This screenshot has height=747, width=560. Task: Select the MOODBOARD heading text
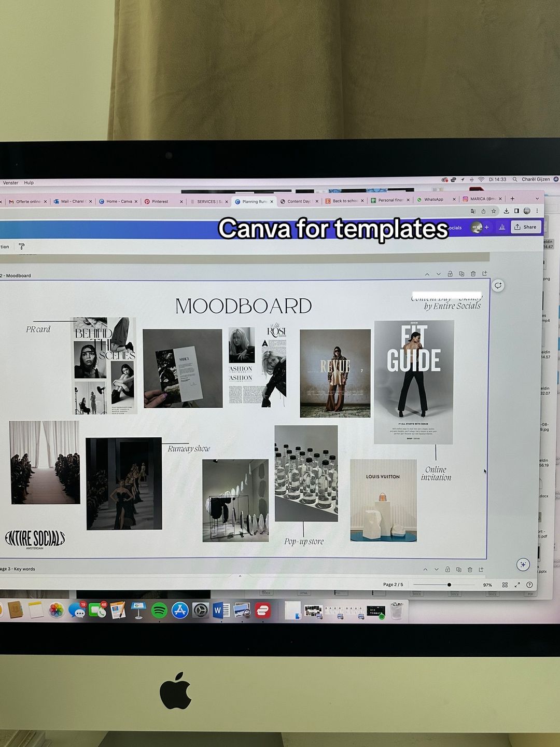coord(244,306)
